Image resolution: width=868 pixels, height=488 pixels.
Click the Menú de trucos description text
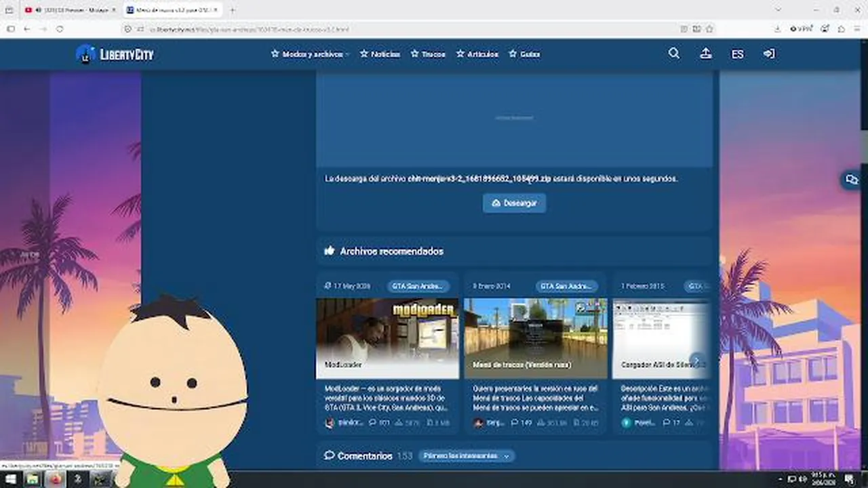click(x=536, y=399)
